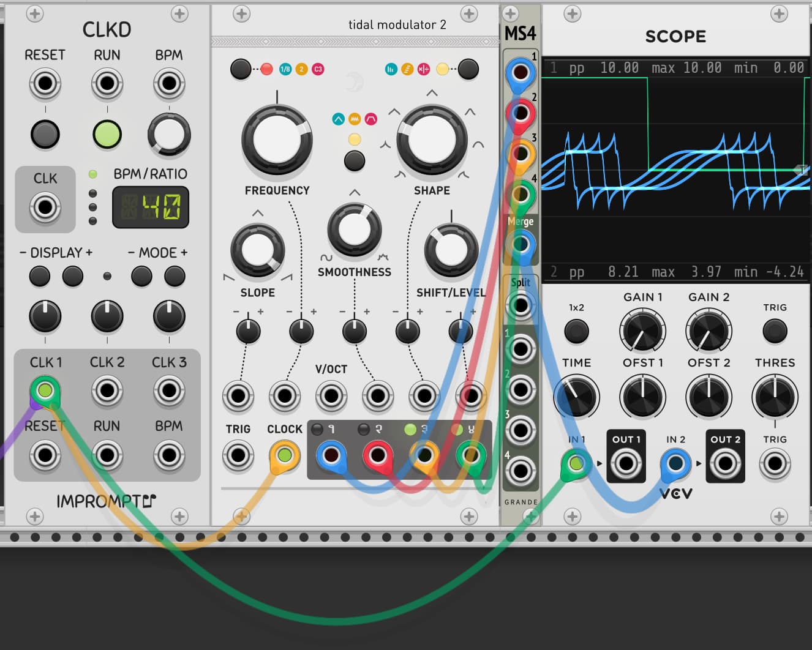The width and height of the screenshot is (812, 650).
Task: Click the Split input jack on MS4
Action: (521, 304)
